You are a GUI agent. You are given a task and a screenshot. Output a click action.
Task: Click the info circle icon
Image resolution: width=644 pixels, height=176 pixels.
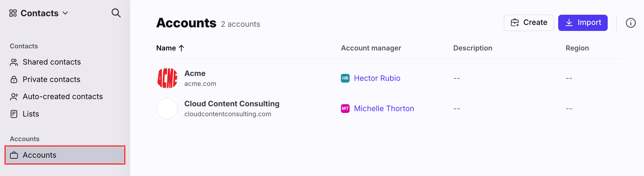click(630, 23)
